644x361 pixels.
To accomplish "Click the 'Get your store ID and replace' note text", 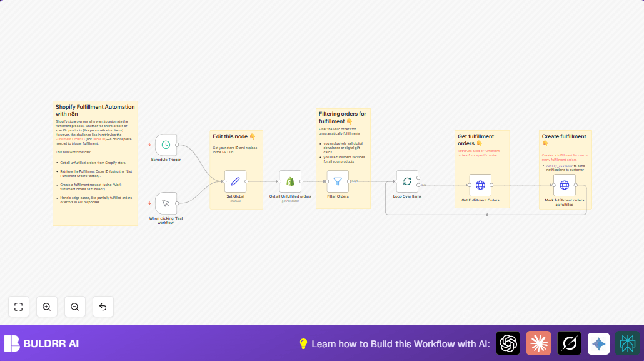I will pyautogui.click(x=235, y=150).
